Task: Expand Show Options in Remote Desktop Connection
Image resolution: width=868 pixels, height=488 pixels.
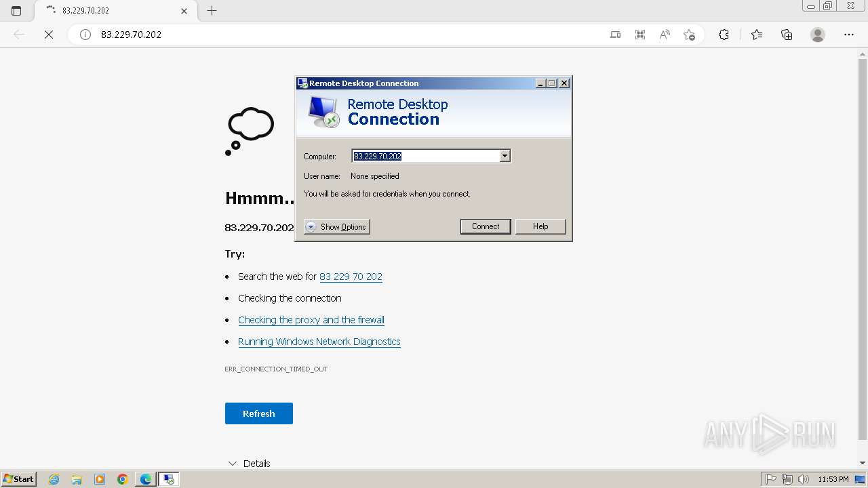Action: point(336,227)
